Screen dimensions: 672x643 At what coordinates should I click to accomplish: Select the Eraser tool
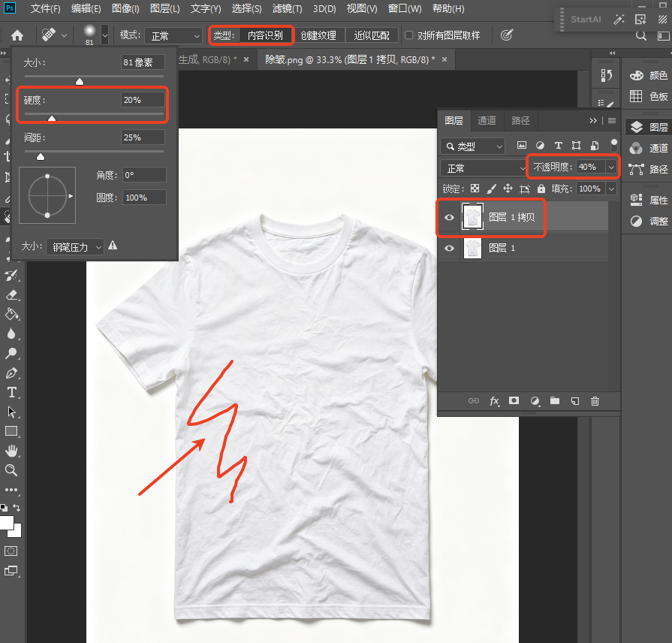click(x=11, y=295)
